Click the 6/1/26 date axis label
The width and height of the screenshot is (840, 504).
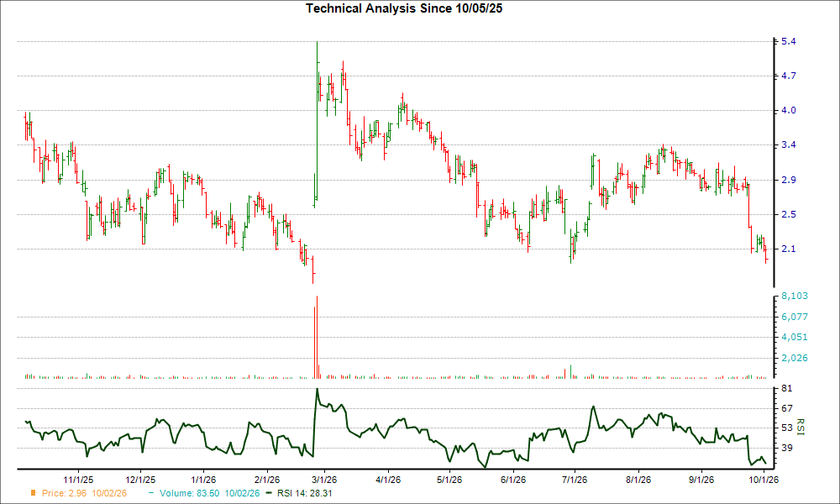[x=513, y=480]
